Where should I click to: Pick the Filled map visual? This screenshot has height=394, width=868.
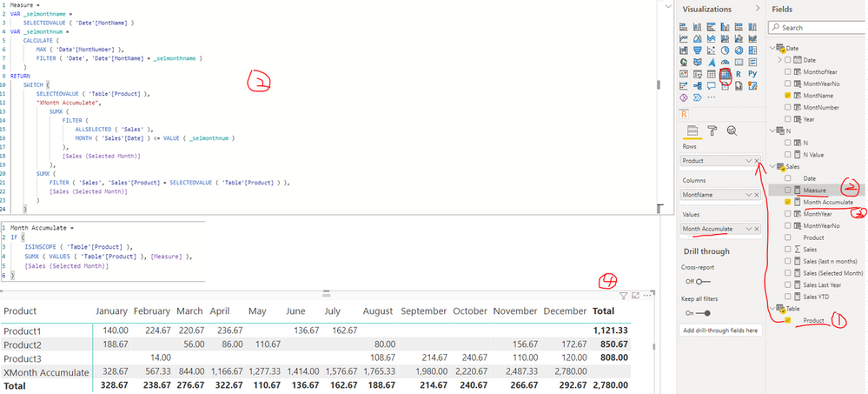pos(698,62)
